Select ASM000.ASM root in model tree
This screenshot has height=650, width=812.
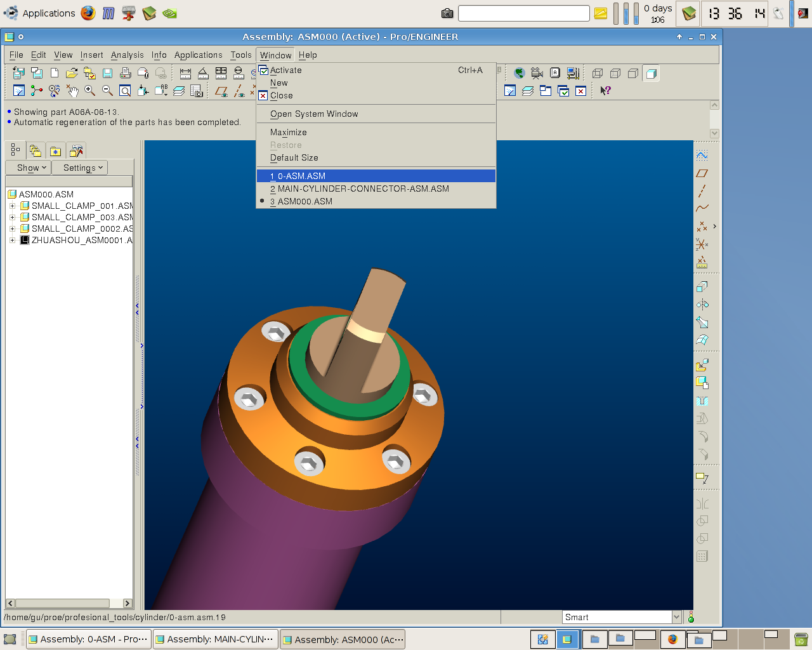tap(46, 194)
